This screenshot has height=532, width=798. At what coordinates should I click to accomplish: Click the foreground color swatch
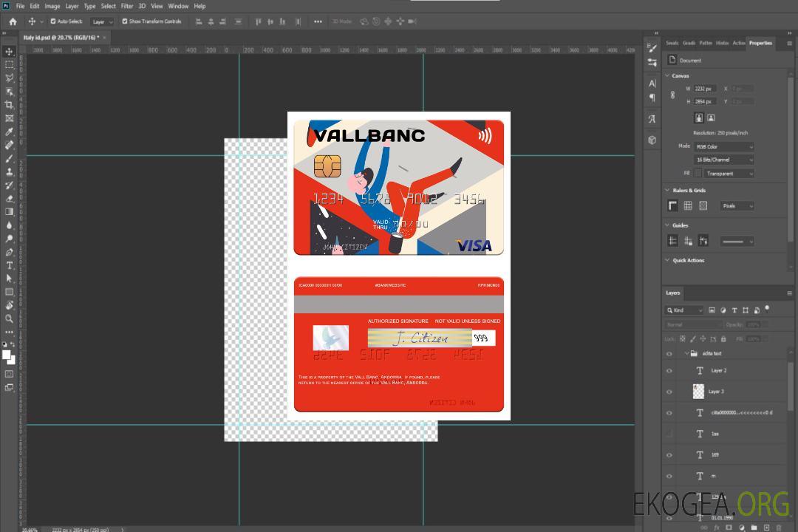(7, 355)
